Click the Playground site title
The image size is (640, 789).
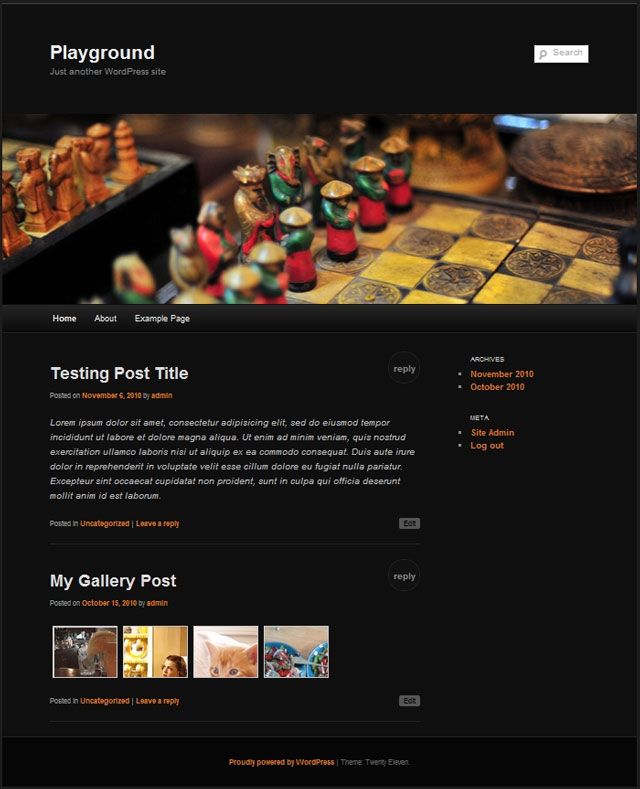[102, 52]
